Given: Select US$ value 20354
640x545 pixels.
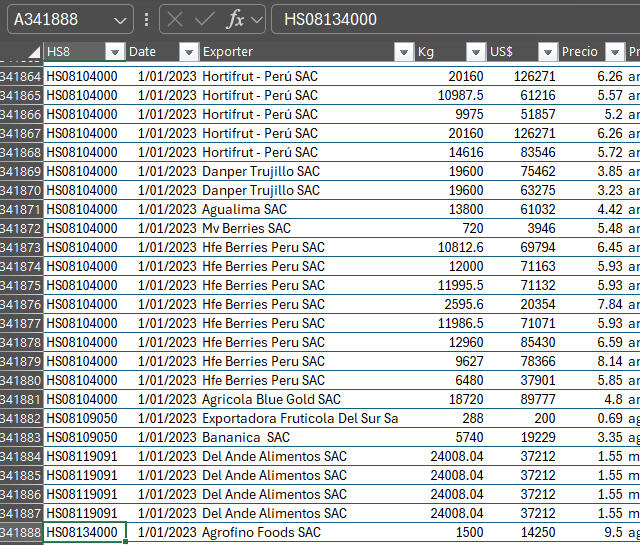Looking at the screenshot, I should click(522, 304).
